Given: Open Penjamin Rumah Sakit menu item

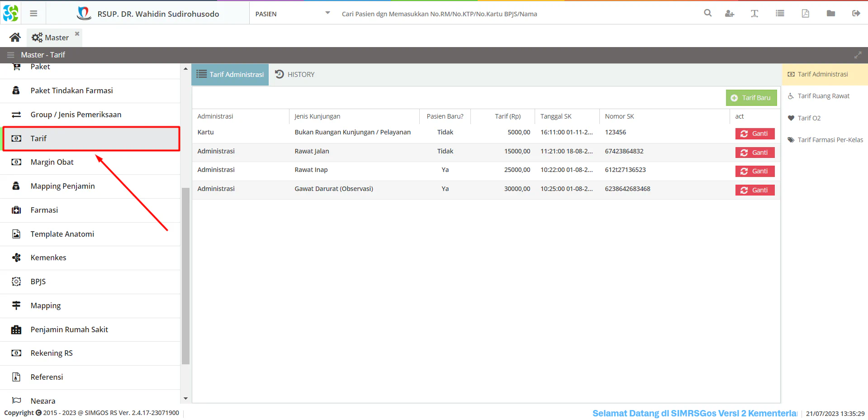Looking at the screenshot, I should (90, 329).
